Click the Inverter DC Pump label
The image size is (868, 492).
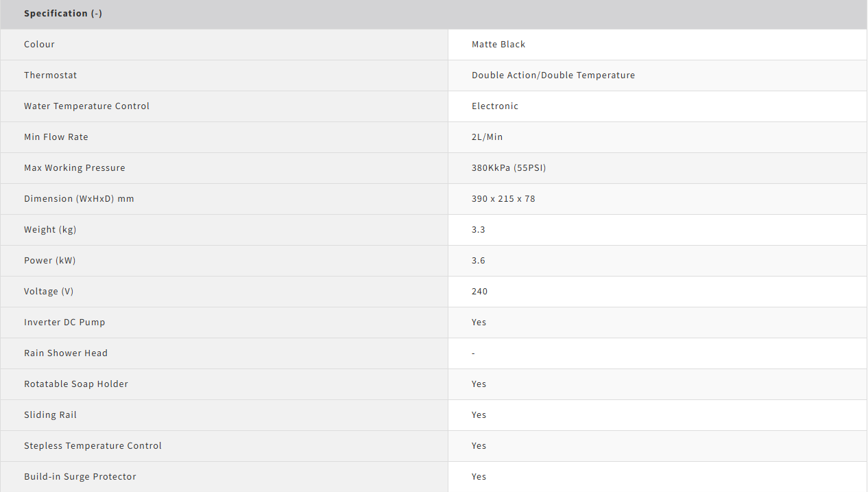pyautogui.click(x=64, y=323)
